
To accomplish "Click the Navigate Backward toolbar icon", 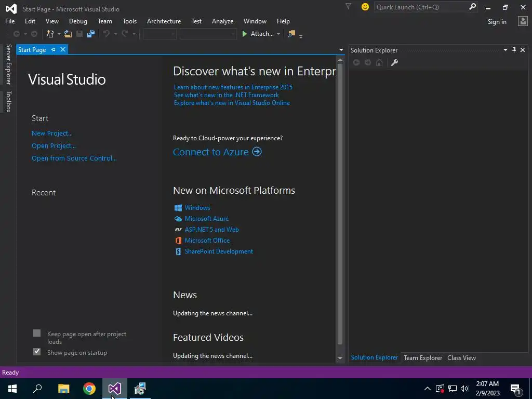I will pyautogui.click(x=16, y=34).
